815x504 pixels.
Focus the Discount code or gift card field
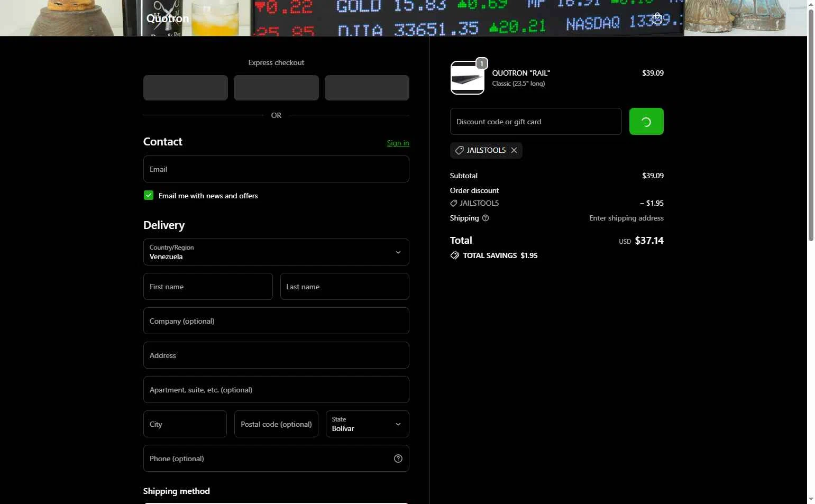(536, 122)
